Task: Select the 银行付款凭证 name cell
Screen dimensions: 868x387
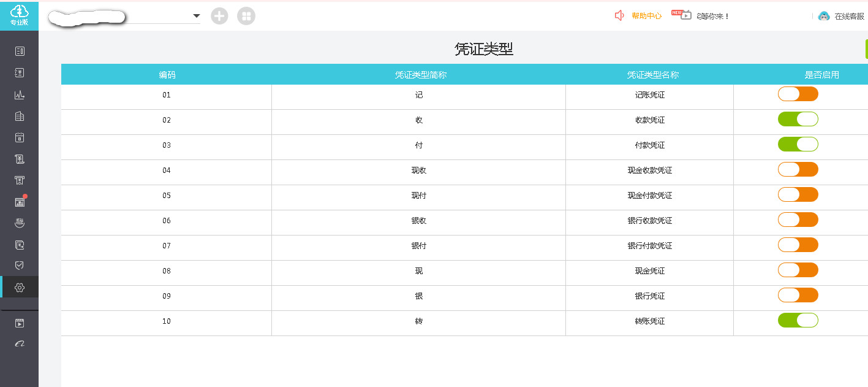Action: click(649, 246)
